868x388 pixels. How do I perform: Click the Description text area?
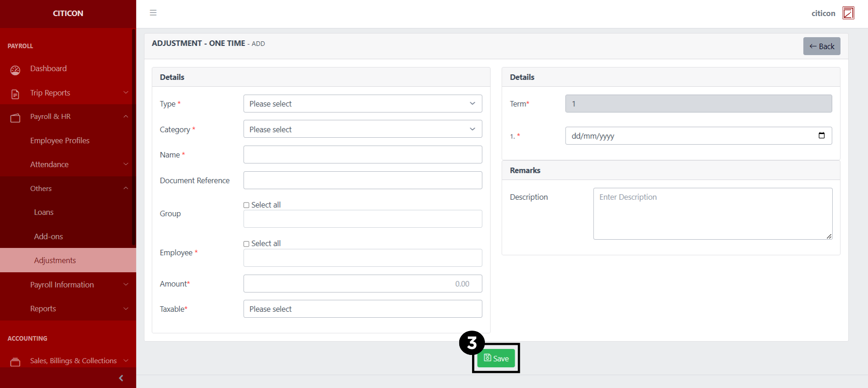(x=712, y=214)
